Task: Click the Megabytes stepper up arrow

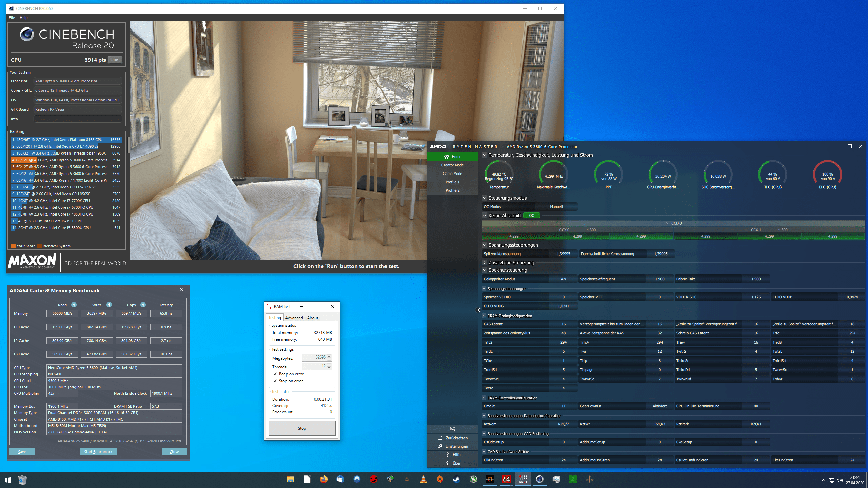Action: (329, 356)
